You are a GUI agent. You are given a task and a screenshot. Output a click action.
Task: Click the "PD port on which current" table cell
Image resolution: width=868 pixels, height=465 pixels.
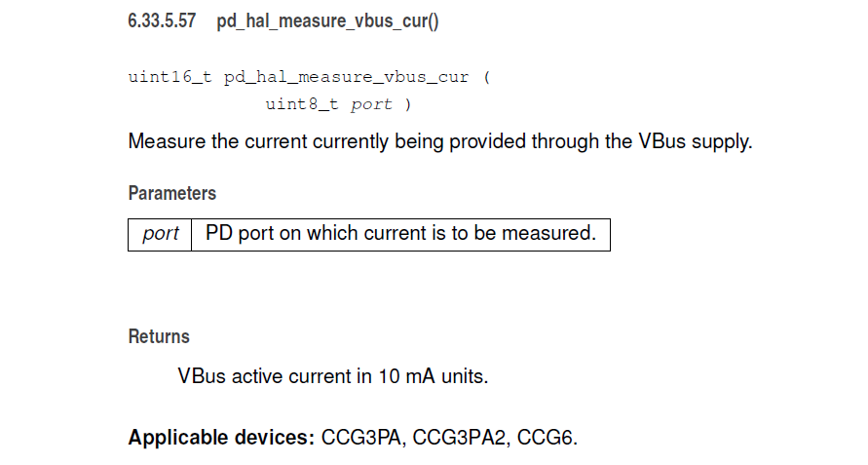400,234
